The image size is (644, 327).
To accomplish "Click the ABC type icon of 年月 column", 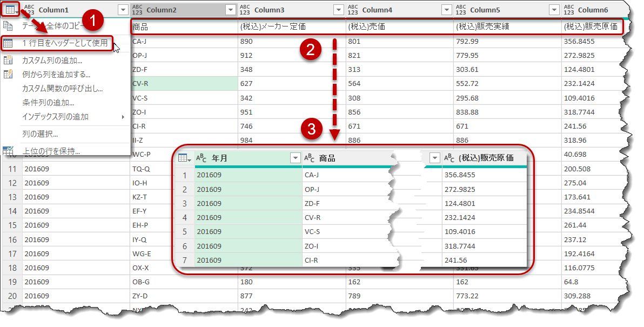I will 201,158.
